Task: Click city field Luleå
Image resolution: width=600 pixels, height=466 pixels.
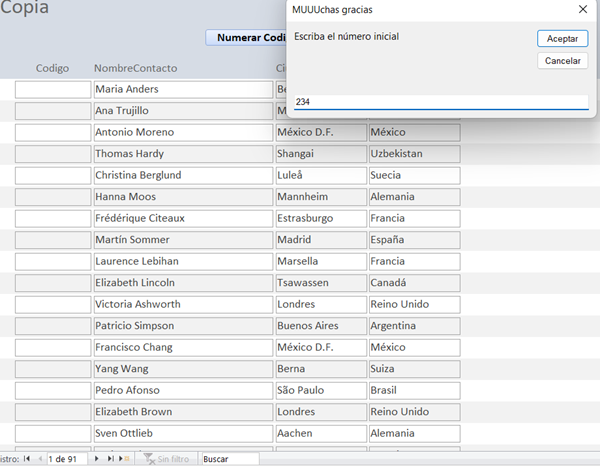Action: (x=321, y=175)
